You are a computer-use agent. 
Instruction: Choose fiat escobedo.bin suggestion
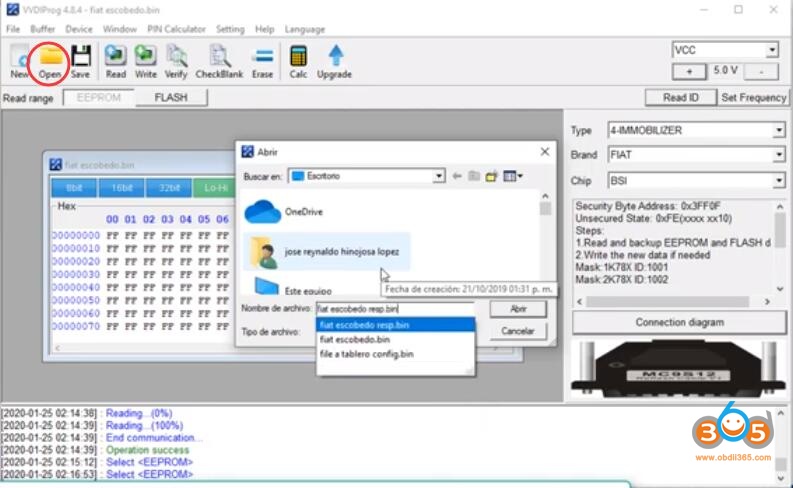coord(395,339)
